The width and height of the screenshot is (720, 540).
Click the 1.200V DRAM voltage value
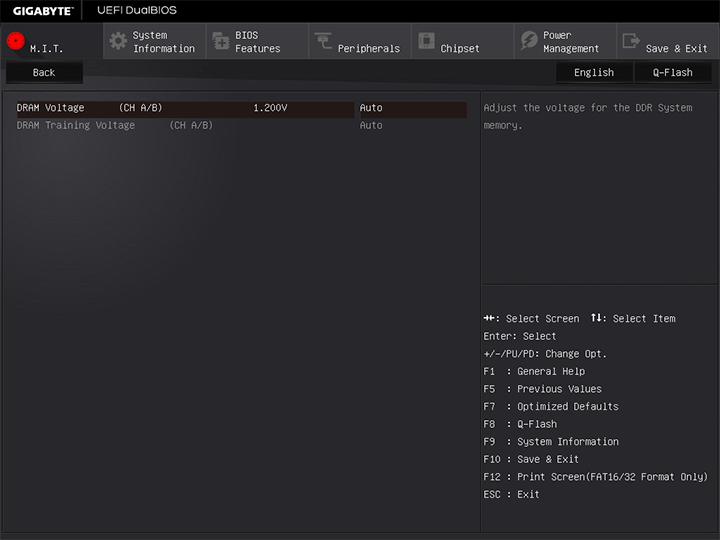point(270,108)
